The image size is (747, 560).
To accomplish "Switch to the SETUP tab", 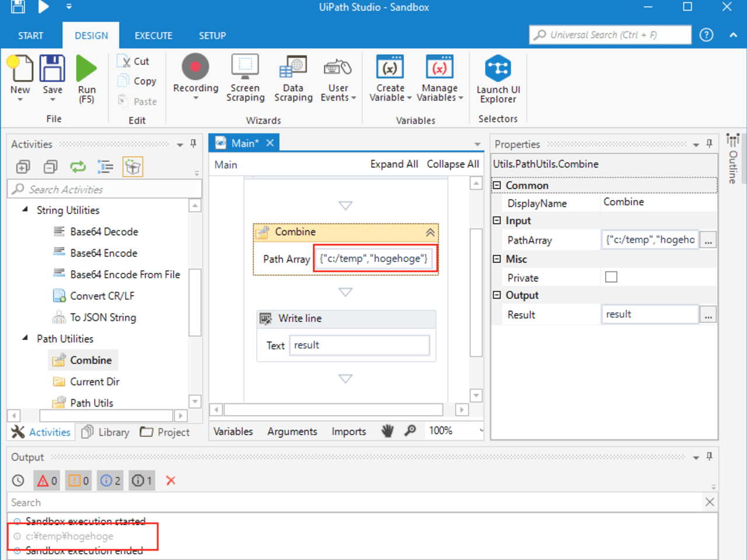I will [212, 36].
